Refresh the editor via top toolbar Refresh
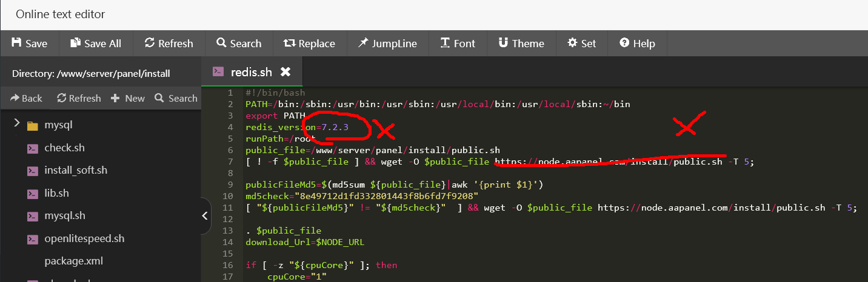The height and width of the screenshot is (282, 868). tap(169, 44)
